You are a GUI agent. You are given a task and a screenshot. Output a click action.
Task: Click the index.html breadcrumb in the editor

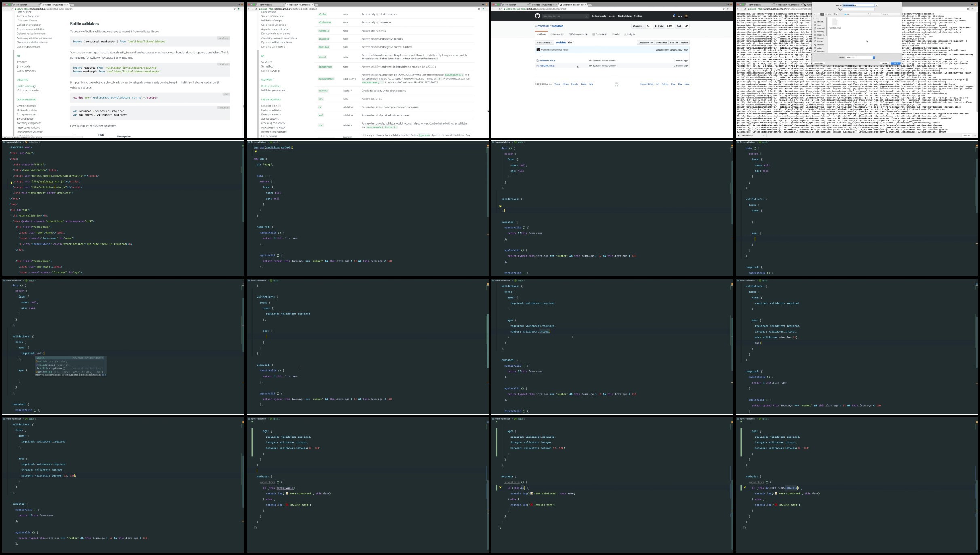coord(33,142)
